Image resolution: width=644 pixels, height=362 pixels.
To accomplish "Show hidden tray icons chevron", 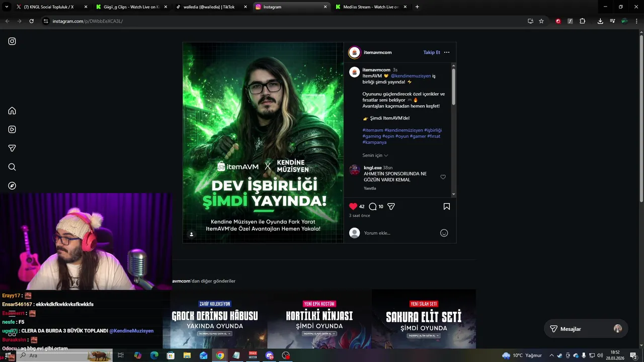I will coord(551,355).
